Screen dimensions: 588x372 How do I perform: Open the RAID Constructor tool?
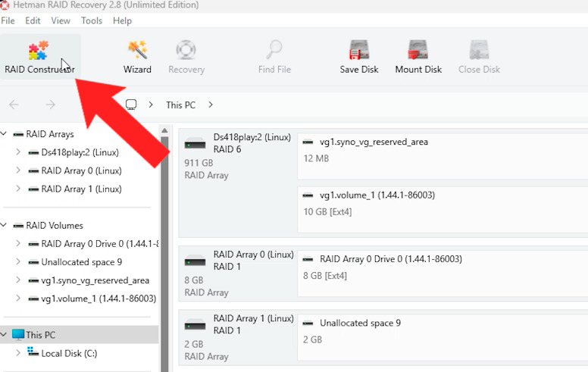pos(39,57)
